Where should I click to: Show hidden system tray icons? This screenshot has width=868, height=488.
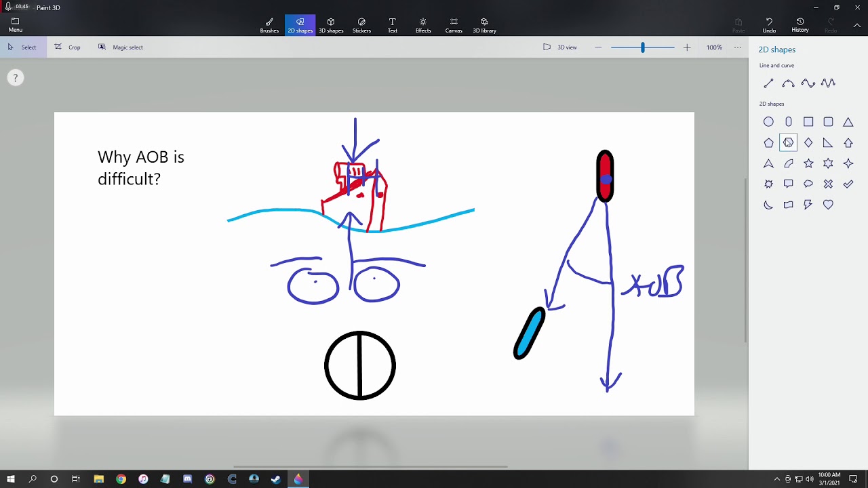777,479
